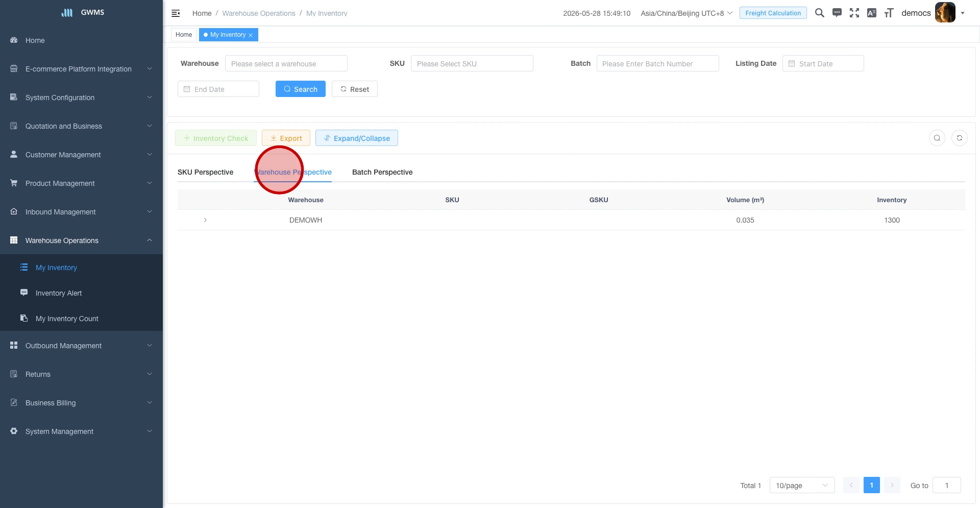Click the Expand/Collapse button
Viewport: 980px width, 508px height.
[356, 138]
